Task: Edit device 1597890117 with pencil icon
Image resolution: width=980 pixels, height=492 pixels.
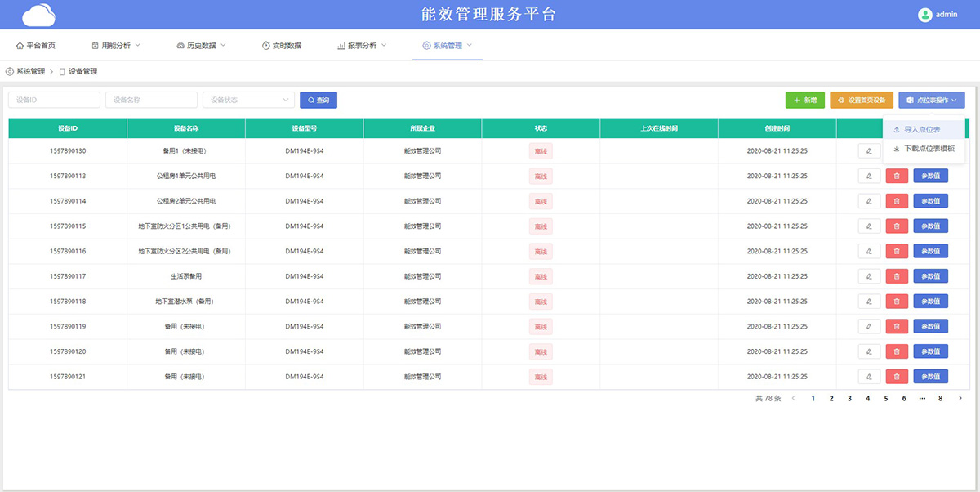Action: pos(870,276)
